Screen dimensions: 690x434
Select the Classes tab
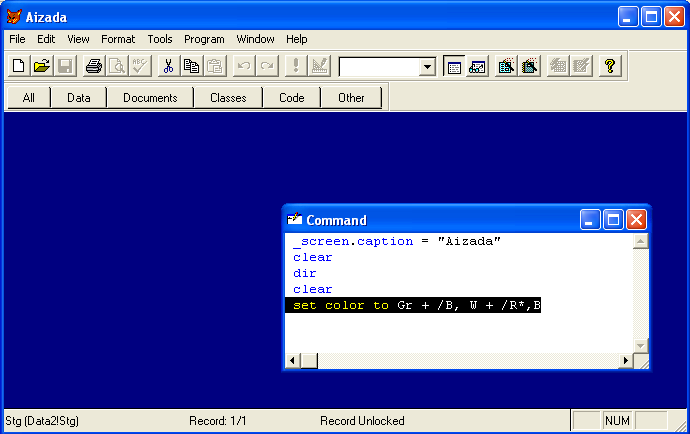[x=228, y=98]
